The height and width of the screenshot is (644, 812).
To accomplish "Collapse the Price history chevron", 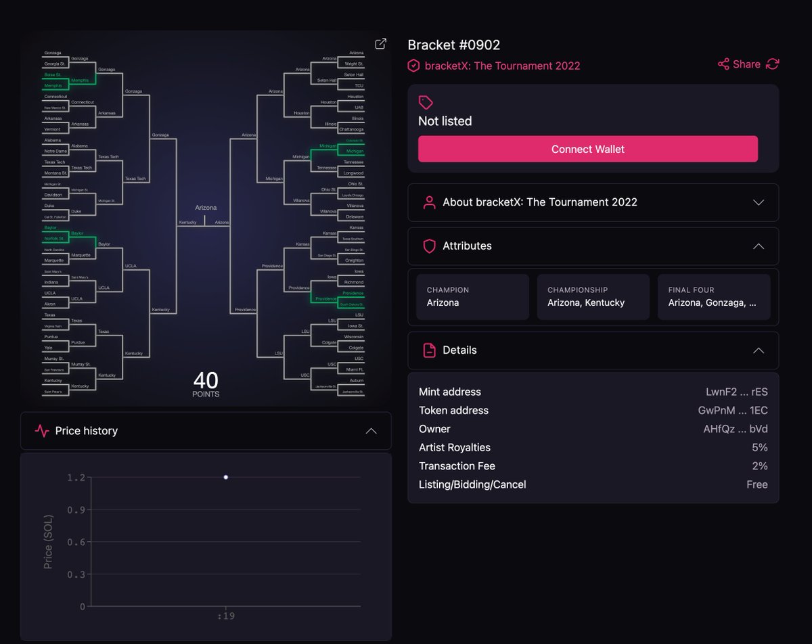I will click(371, 431).
